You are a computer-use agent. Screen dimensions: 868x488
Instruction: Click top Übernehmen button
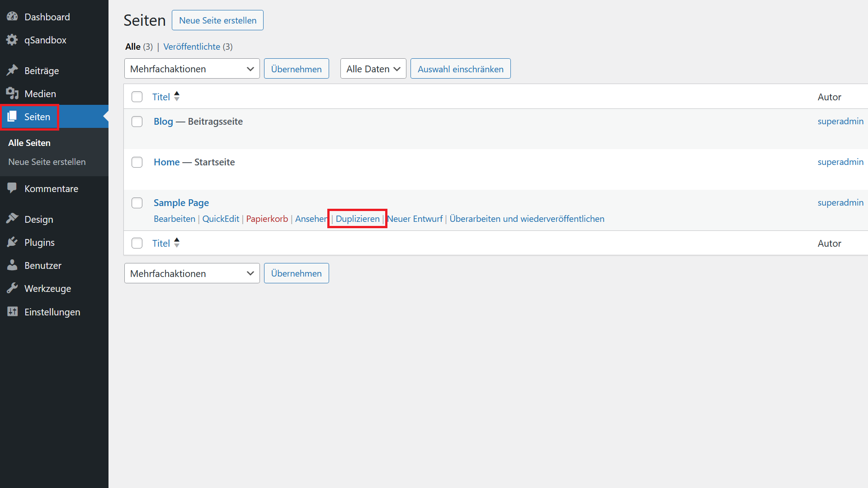click(297, 69)
